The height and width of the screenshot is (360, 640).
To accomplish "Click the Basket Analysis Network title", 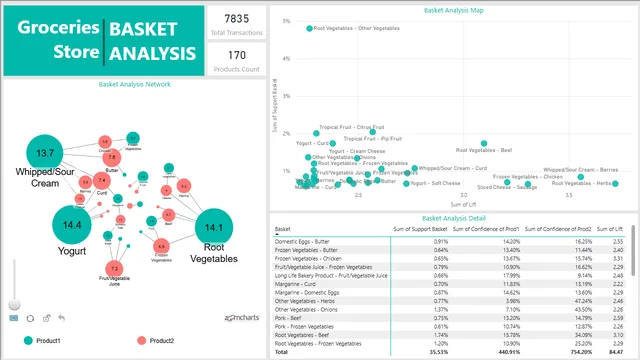I will (x=135, y=84).
